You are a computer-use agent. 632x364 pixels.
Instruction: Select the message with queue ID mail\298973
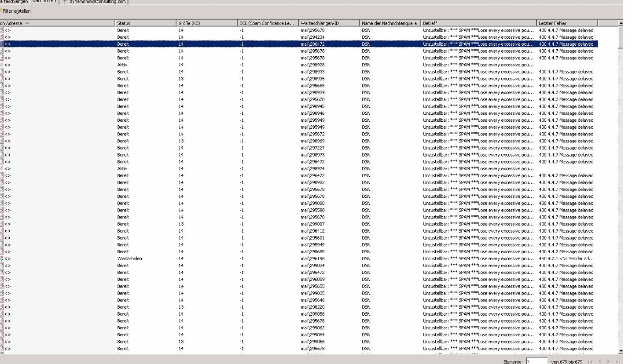[x=299, y=155]
